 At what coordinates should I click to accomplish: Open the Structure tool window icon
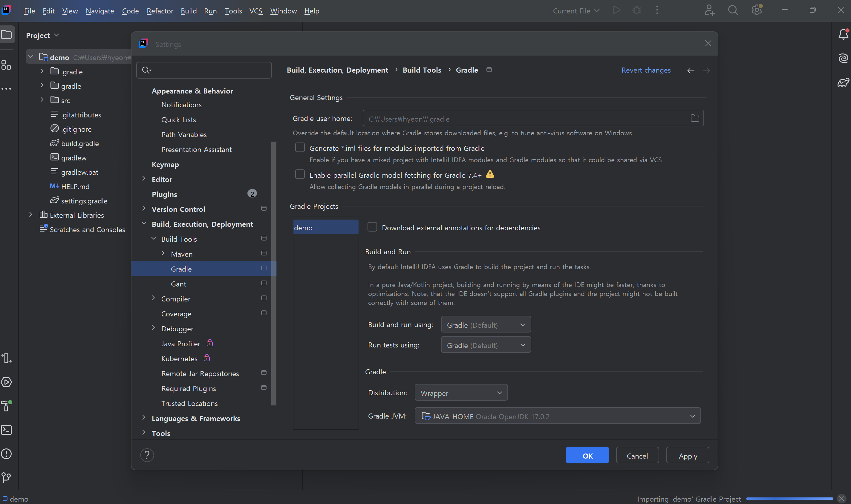(x=7, y=65)
